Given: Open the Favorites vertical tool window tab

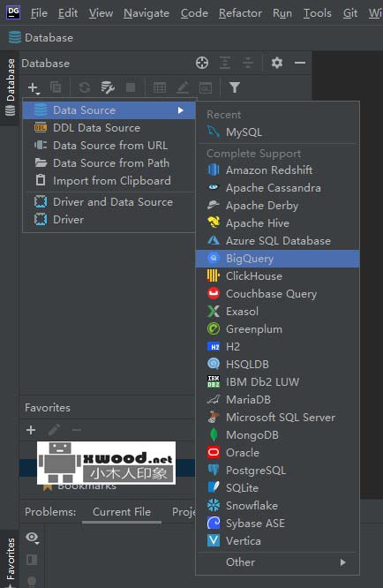Looking at the screenshot, I should (11, 561).
